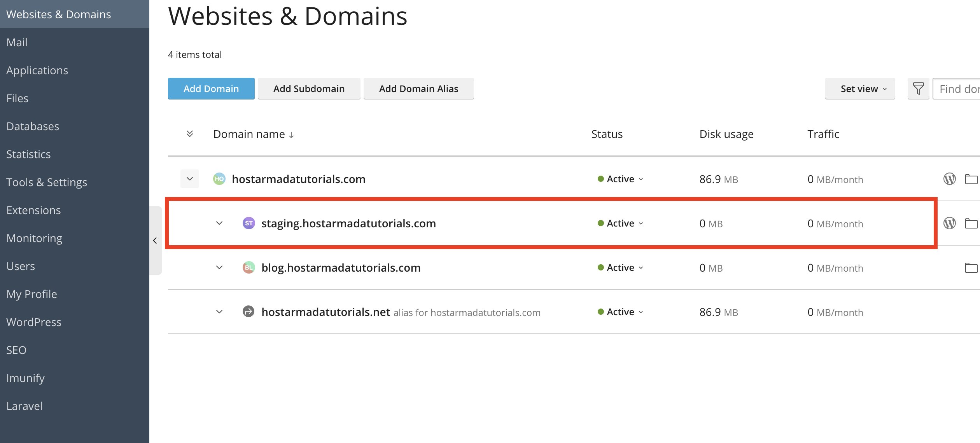Viewport: 980px width, 443px height.
Task: Open the Set view dropdown
Action: click(860, 89)
